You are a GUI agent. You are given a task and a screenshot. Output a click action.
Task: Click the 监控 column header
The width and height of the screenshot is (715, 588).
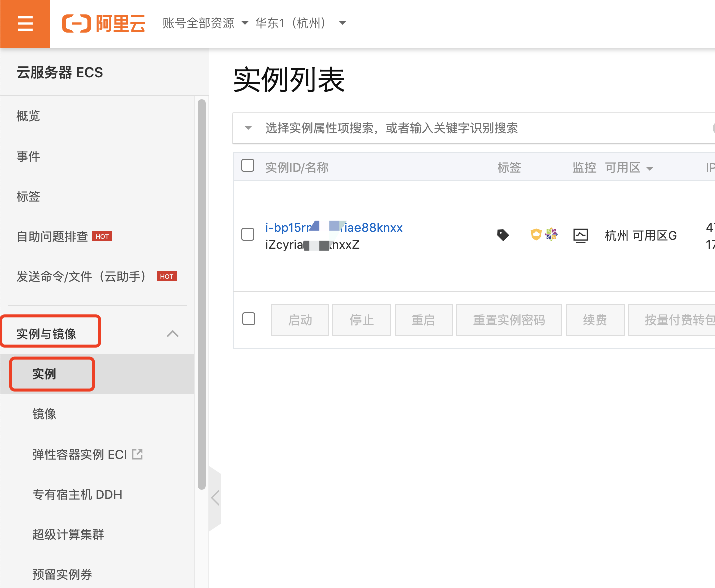(x=584, y=168)
